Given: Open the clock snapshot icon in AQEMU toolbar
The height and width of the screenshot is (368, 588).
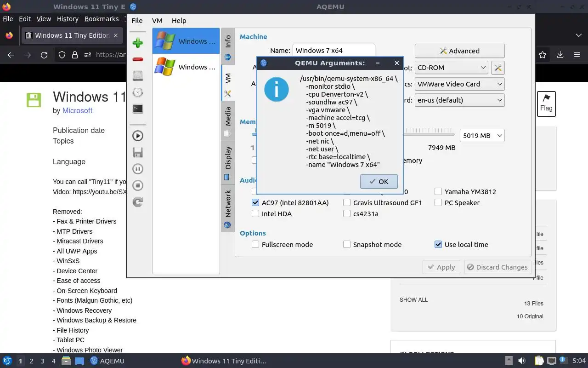Looking at the screenshot, I should coord(137,92).
